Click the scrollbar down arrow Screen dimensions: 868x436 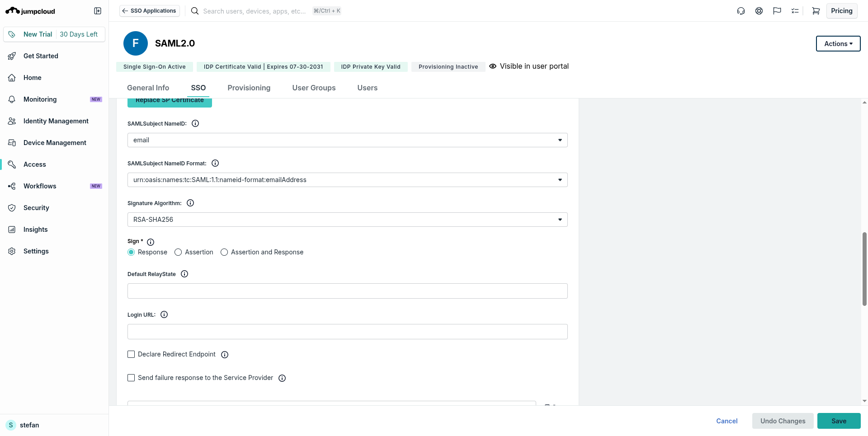tap(864, 401)
